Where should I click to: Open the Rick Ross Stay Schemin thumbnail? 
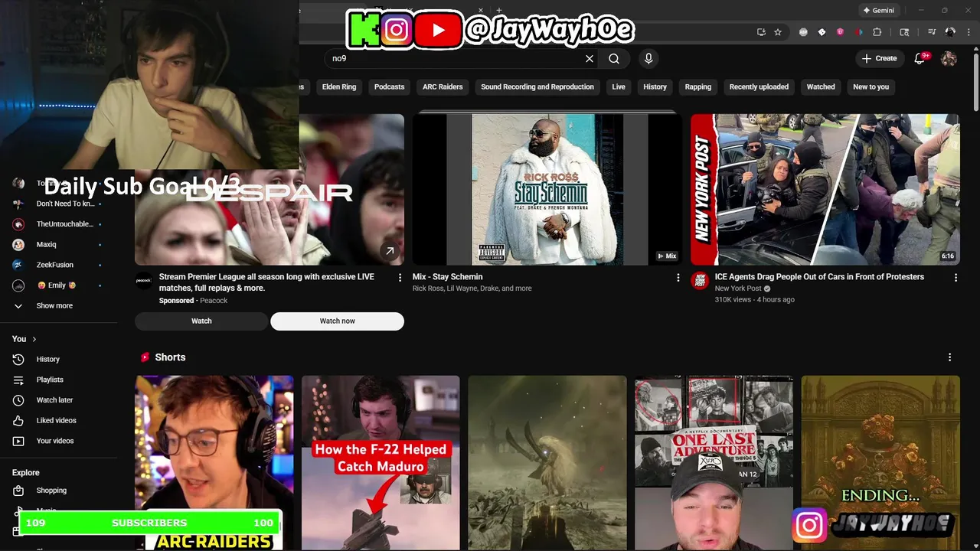547,190
